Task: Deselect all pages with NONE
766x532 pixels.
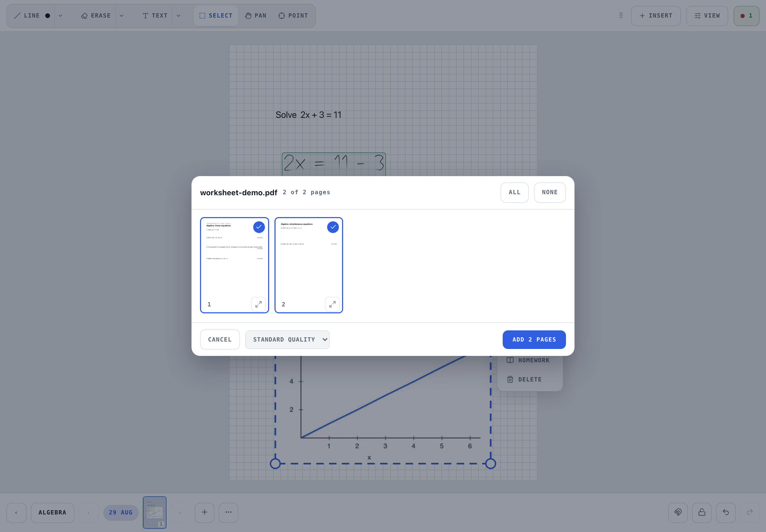Action: (x=550, y=192)
